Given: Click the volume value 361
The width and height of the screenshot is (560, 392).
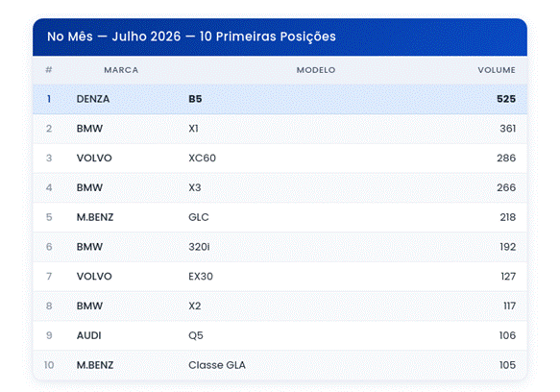Looking at the screenshot, I should tap(507, 129).
